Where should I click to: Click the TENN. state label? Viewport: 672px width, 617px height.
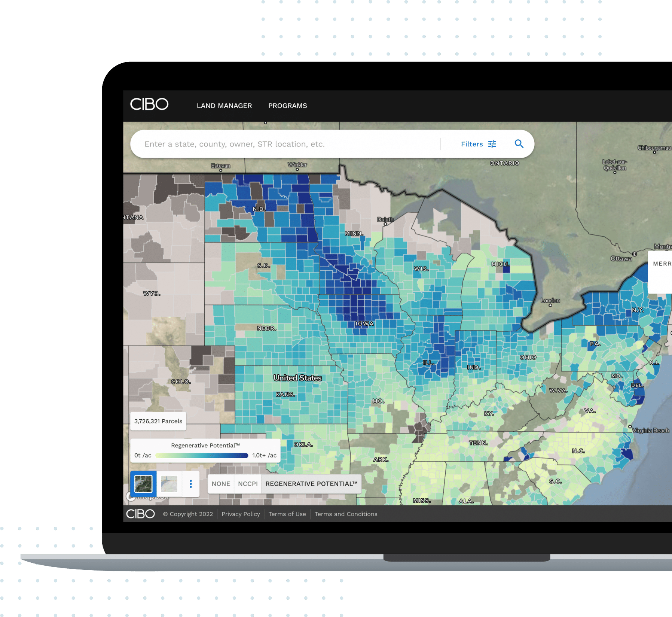click(x=479, y=443)
